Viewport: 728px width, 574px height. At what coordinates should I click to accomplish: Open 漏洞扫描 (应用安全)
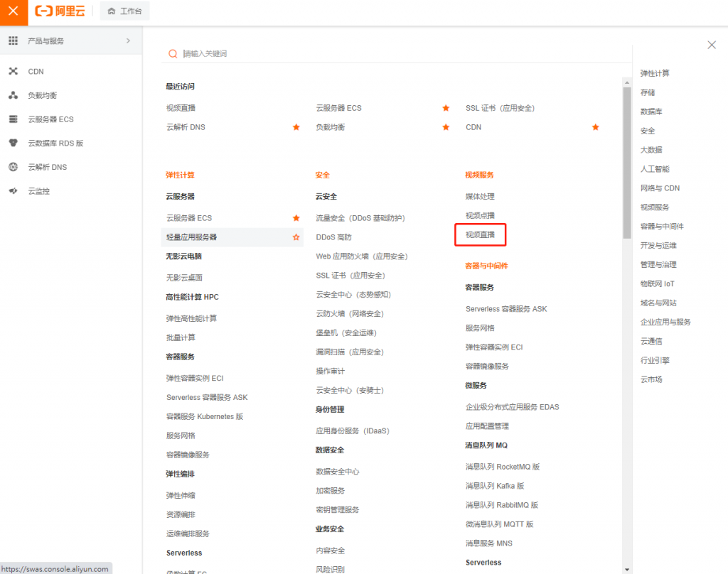tap(350, 352)
